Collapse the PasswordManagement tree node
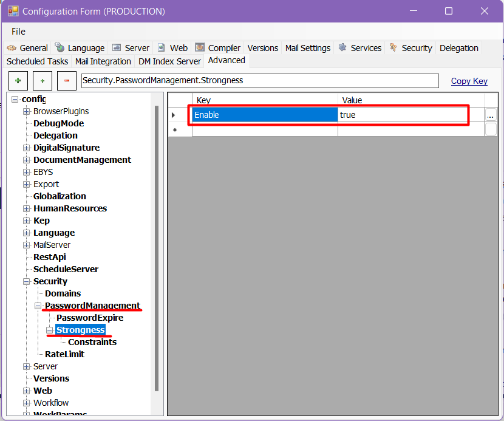The width and height of the screenshot is (504, 421). (x=38, y=306)
